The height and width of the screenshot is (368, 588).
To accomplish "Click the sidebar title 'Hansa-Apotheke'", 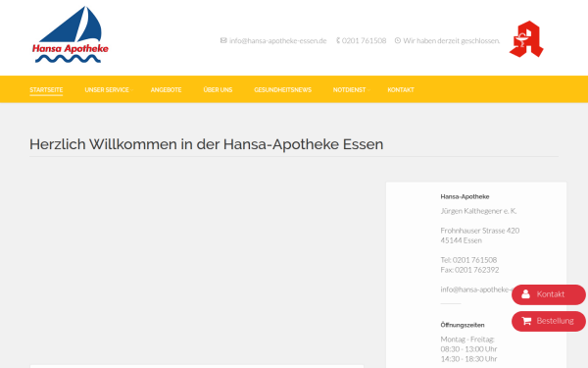I will [465, 196].
